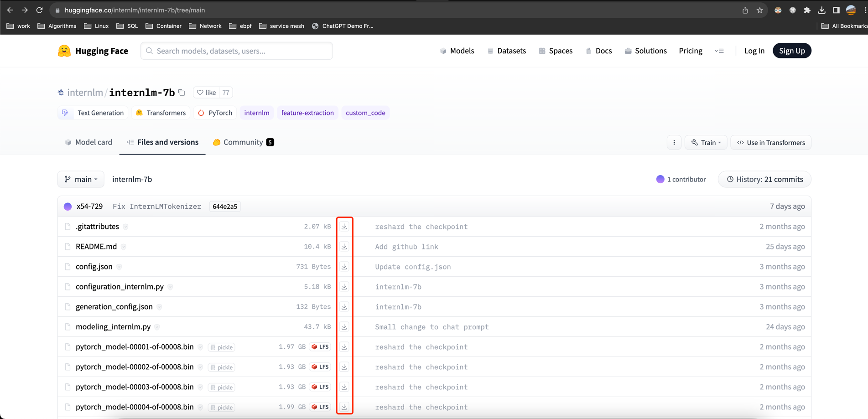Expand the more navigation menu icon
868x419 pixels.
click(719, 51)
